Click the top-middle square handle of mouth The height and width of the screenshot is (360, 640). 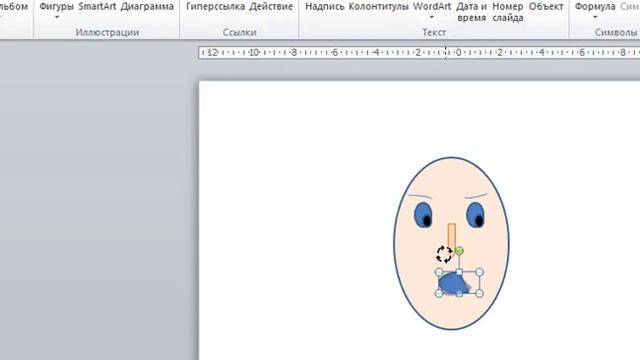[459, 272]
